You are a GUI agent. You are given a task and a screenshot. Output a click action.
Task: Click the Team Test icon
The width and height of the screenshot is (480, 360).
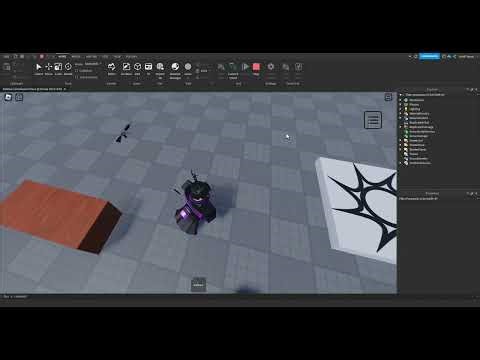tap(285, 67)
